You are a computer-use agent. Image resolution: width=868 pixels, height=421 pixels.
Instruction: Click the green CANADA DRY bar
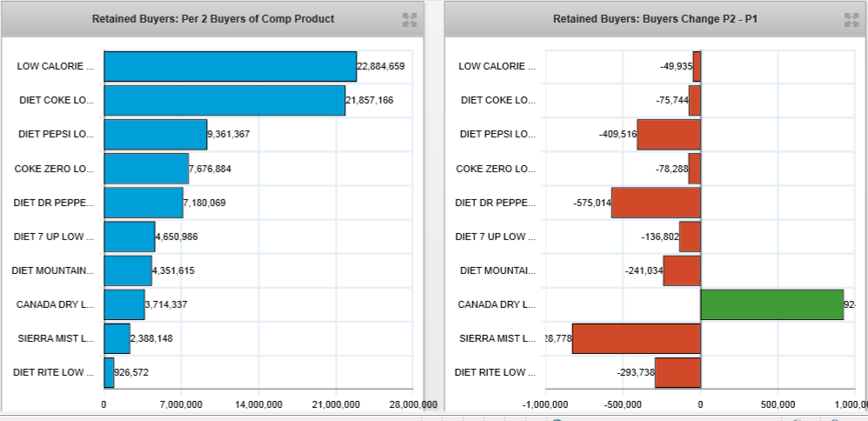point(771,304)
